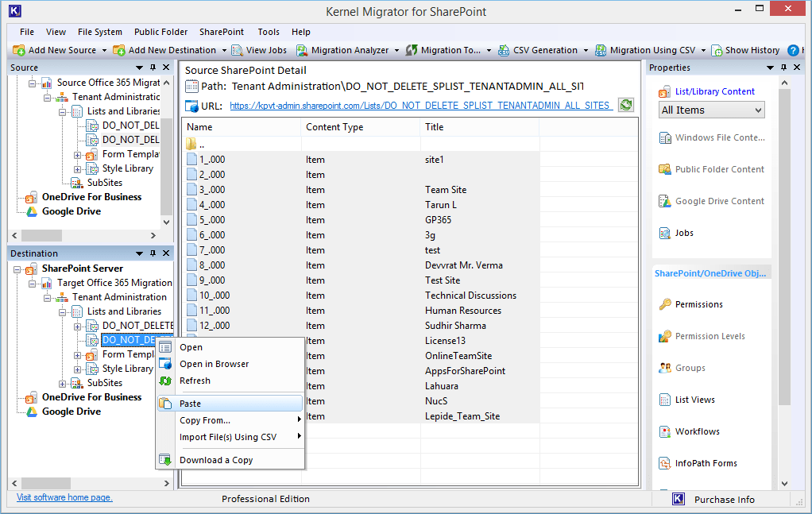Choose Refresh from the context menu
This screenshot has height=514, width=812.
pos(230,381)
